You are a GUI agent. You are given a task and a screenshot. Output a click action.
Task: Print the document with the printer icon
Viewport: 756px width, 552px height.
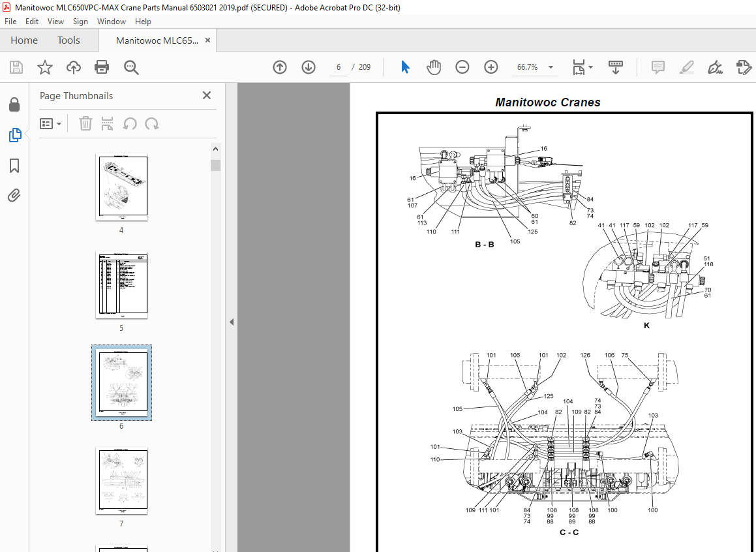pyautogui.click(x=102, y=67)
